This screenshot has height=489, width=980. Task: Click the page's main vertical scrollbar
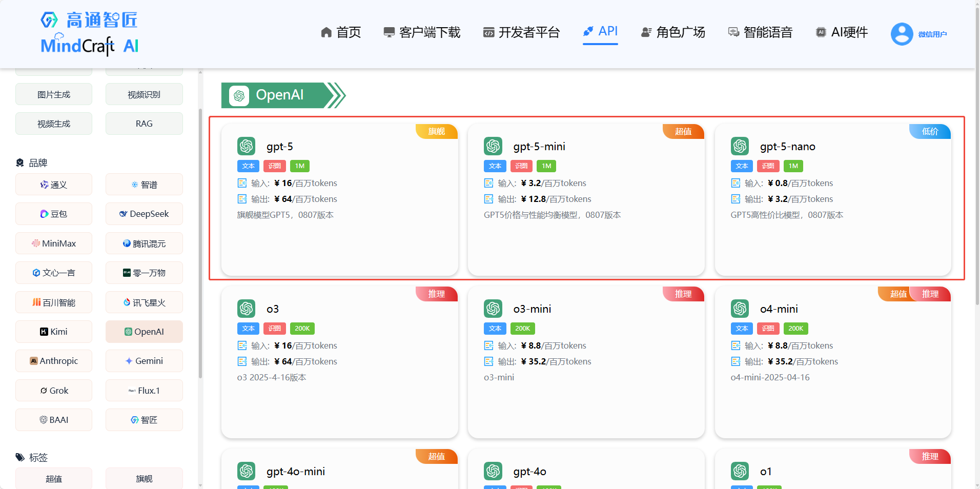[977, 157]
